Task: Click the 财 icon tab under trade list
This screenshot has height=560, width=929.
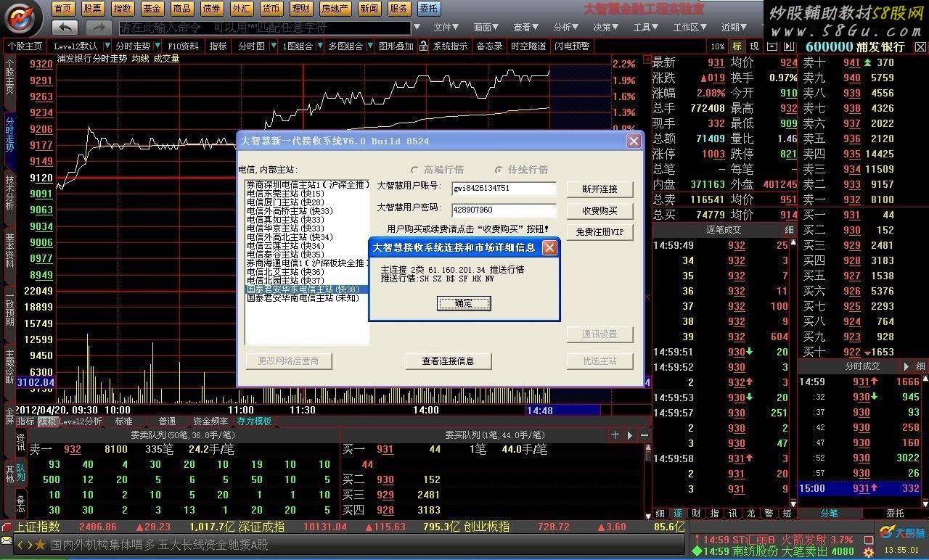Action: click(696, 513)
